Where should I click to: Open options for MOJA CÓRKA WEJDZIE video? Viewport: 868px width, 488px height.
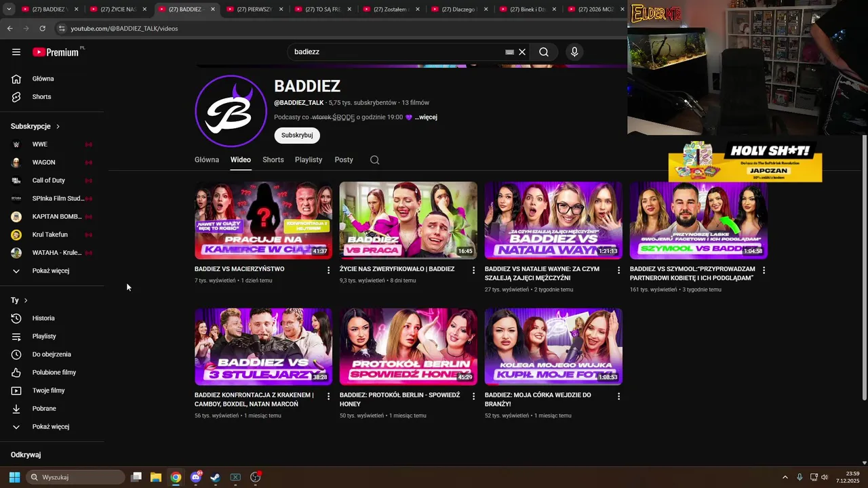point(619,396)
